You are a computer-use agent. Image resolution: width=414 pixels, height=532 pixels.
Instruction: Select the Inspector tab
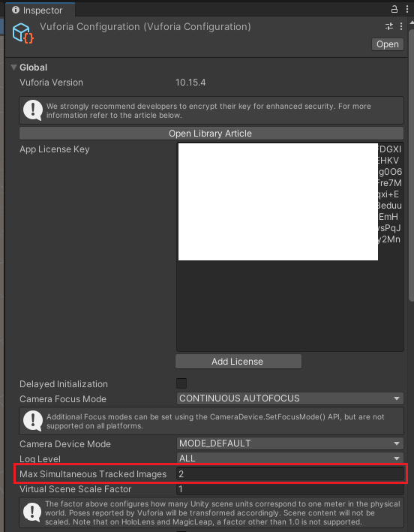pos(39,10)
